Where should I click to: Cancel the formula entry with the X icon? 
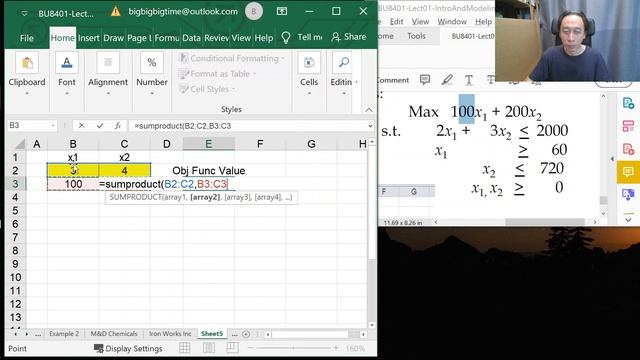point(82,126)
